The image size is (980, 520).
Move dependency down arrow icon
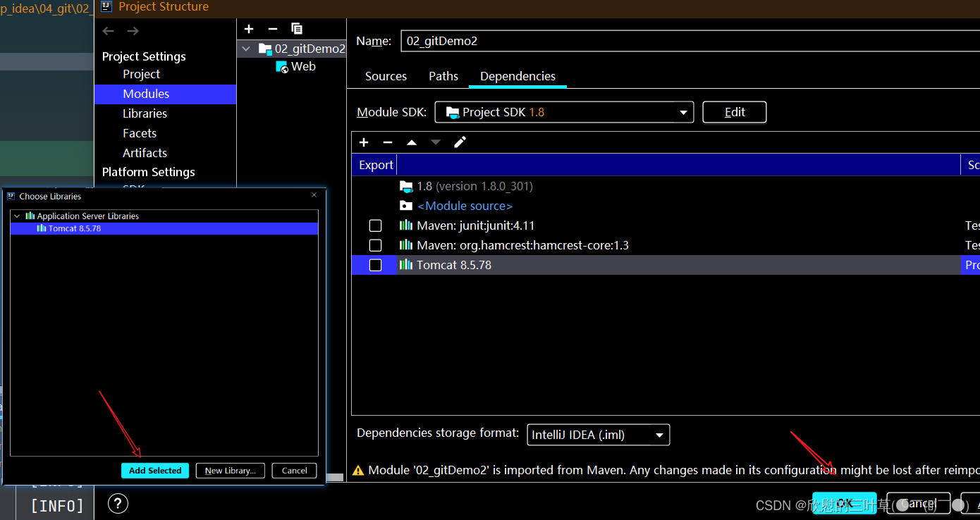click(436, 142)
